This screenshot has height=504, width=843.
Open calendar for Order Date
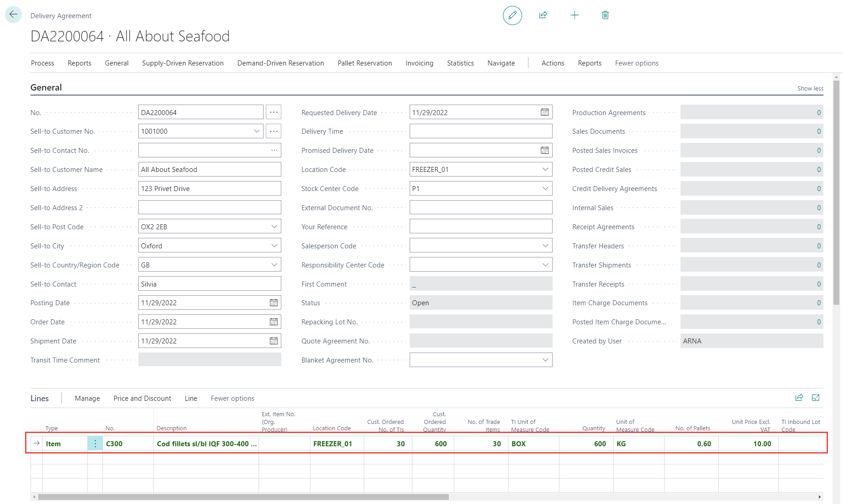coord(274,322)
